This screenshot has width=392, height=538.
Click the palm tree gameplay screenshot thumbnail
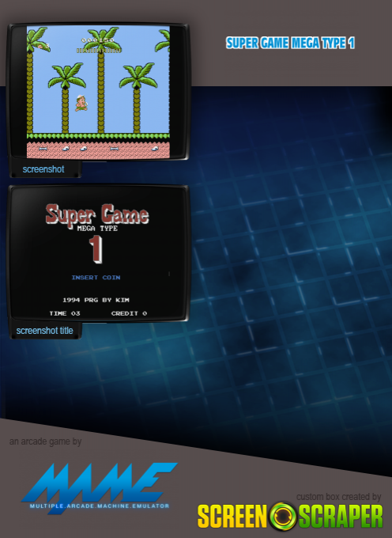coord(98,92)
